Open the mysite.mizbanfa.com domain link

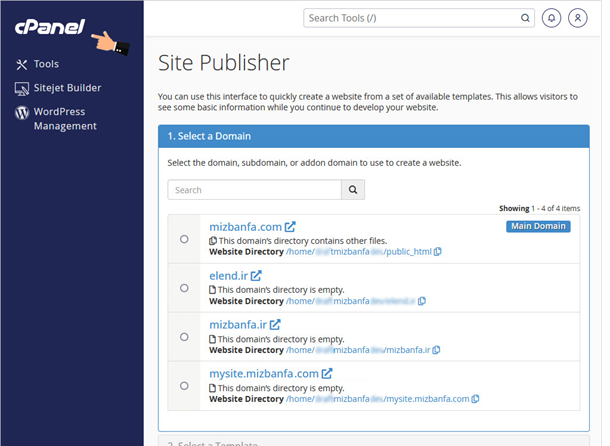click(264, 374)
